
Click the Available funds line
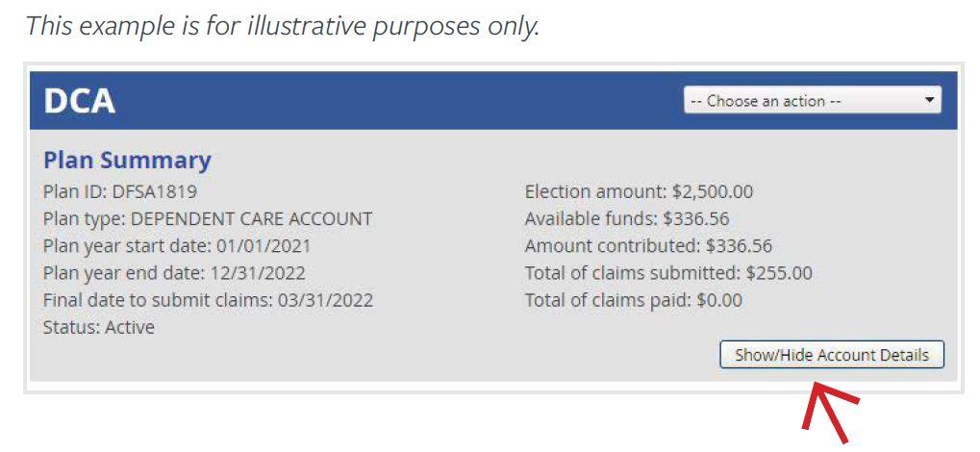pos(627,218)
